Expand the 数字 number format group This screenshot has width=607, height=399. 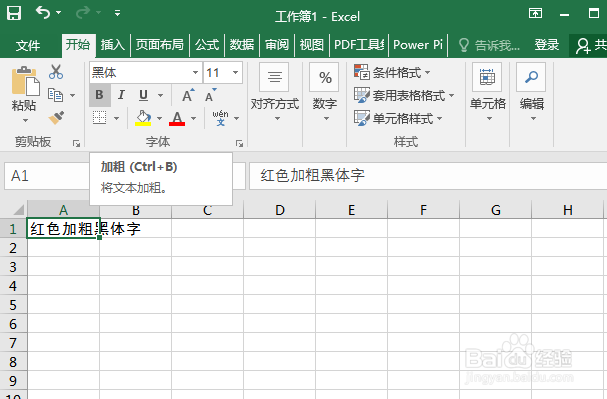[x=325, y=93]
